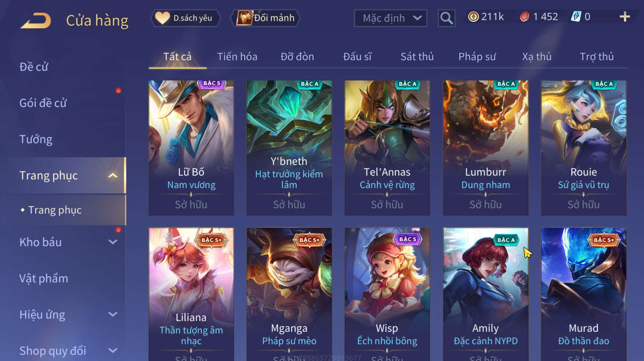The height and width of the screenshot is (361, 644).
Task: Go to Tướng in the sidebar
Action: (36, 139)
